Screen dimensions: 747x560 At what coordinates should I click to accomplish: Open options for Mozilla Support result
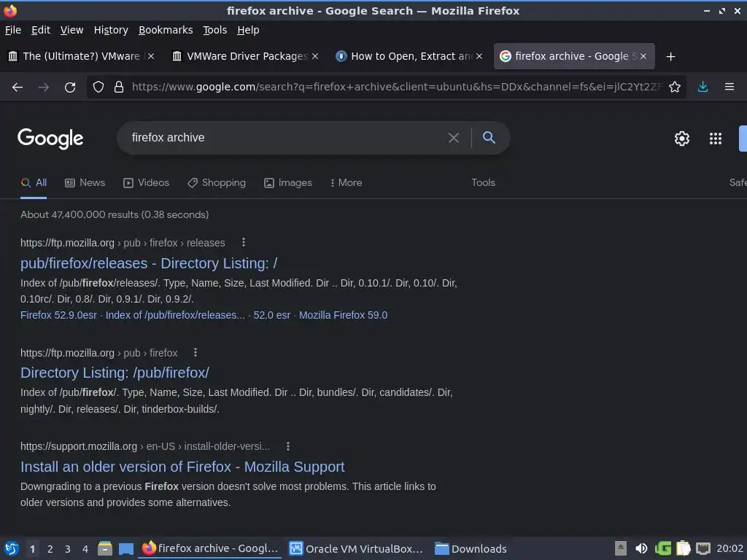click(287, 446)
